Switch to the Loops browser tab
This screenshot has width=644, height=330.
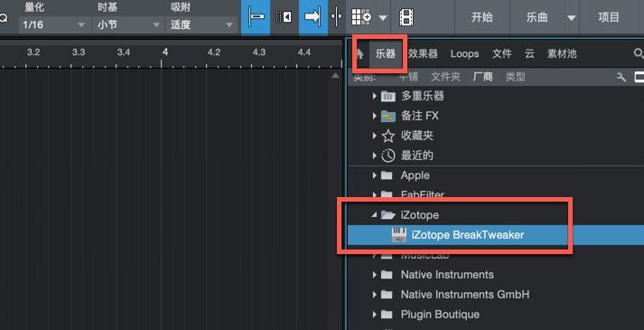[464, 54]
